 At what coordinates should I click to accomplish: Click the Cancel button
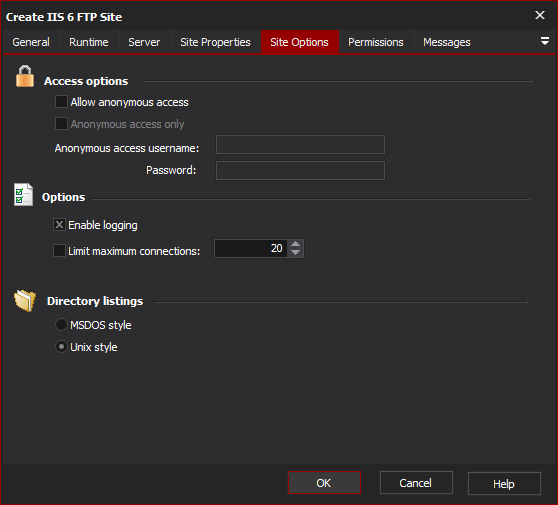[x=416, y=483]
